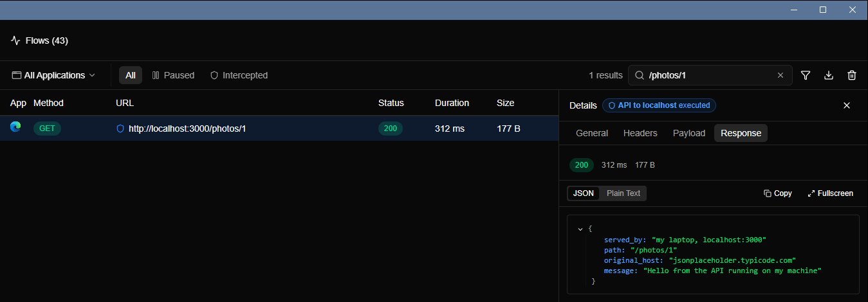The image size is (868, 302).
Task: Open the General details tab
Action: tap(592, 133)
